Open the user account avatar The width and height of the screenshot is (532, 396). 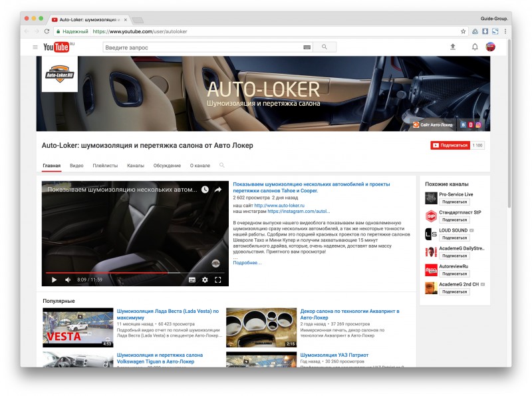[490, 47]
